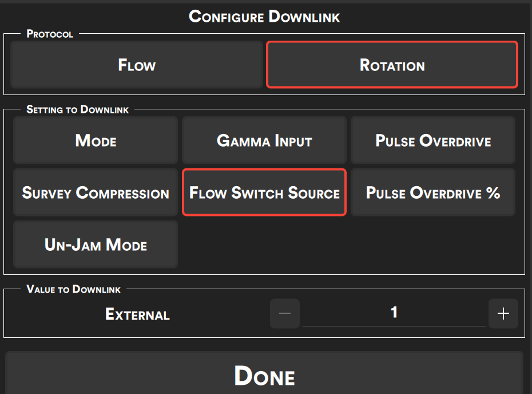Click the External value label
The width and height of the screenshot is (532, 394).
coord(137,314)
